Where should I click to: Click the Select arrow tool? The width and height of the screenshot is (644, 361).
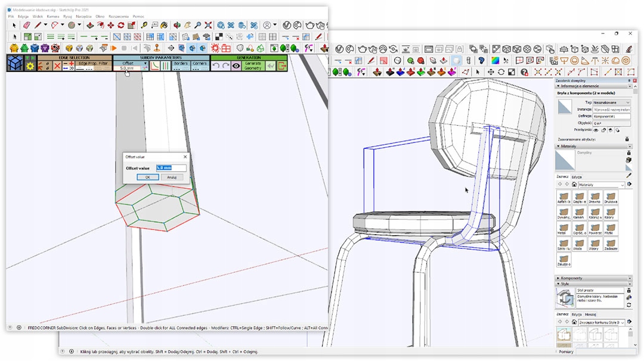coord(14,26)
